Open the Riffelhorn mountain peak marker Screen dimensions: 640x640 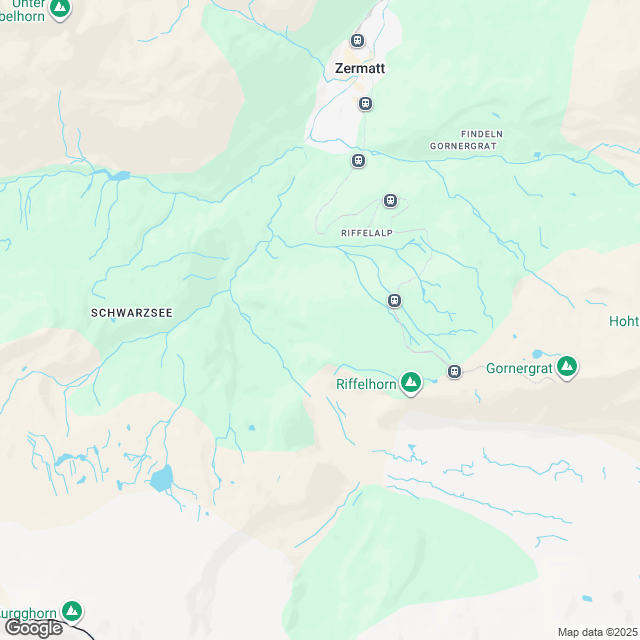coord(411,383)
